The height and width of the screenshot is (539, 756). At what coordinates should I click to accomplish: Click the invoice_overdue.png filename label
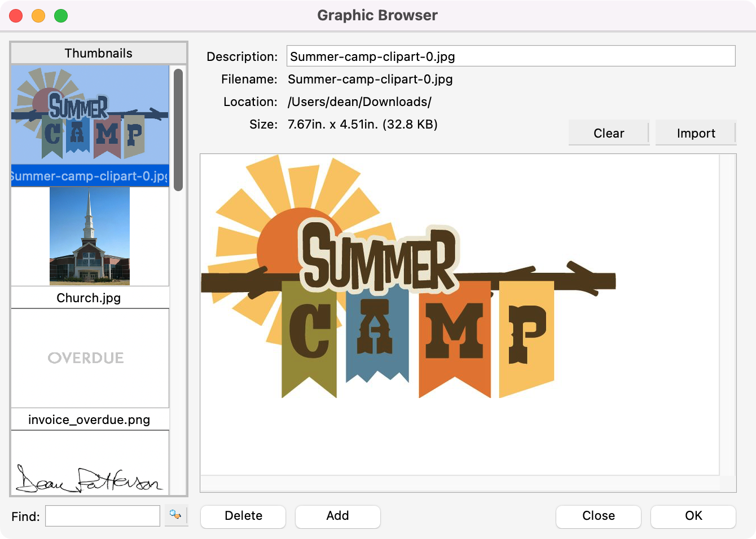(89, 419)
